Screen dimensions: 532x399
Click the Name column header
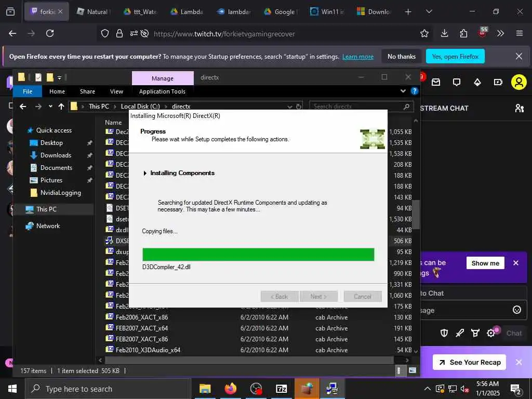pyautogui.click(x=113, y=123)
